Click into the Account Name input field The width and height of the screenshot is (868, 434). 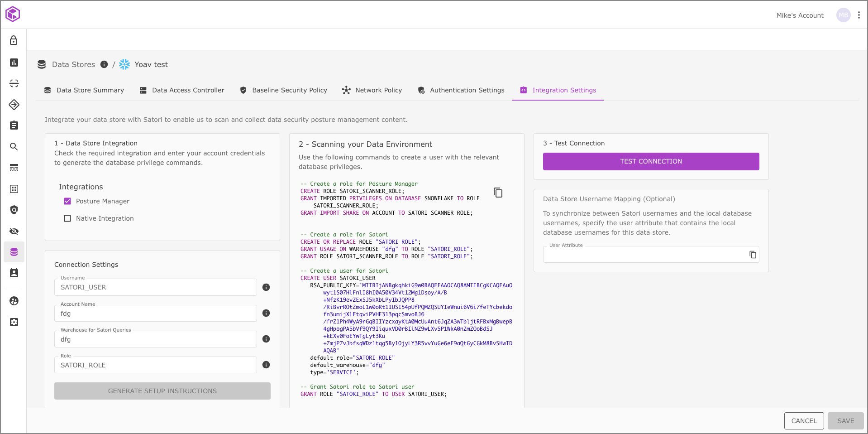click(156, 313)
